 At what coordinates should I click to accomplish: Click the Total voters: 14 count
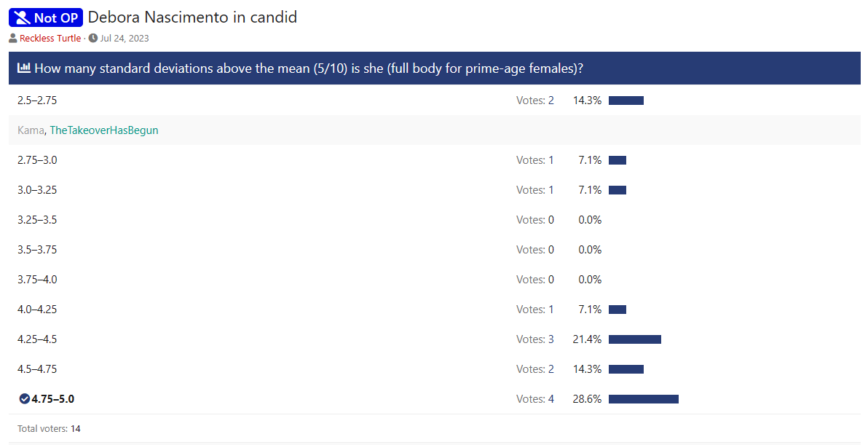pyautogui.click(x=49, y=429)
